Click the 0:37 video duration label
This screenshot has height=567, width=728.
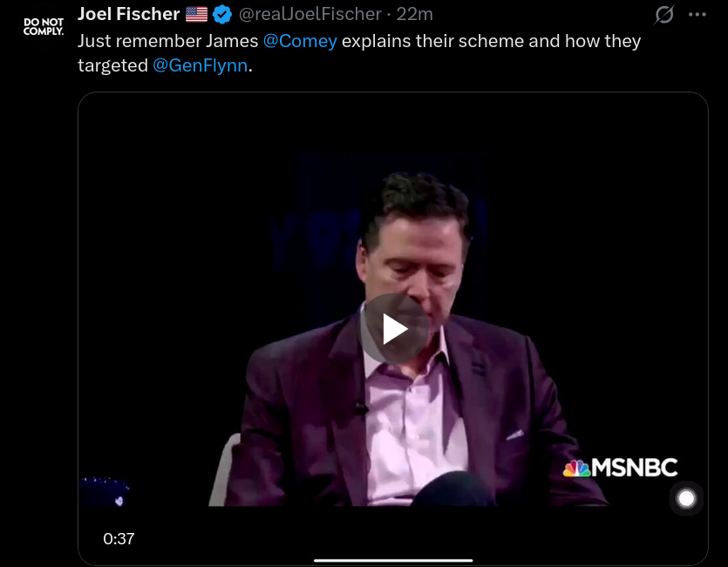(119, 538)
